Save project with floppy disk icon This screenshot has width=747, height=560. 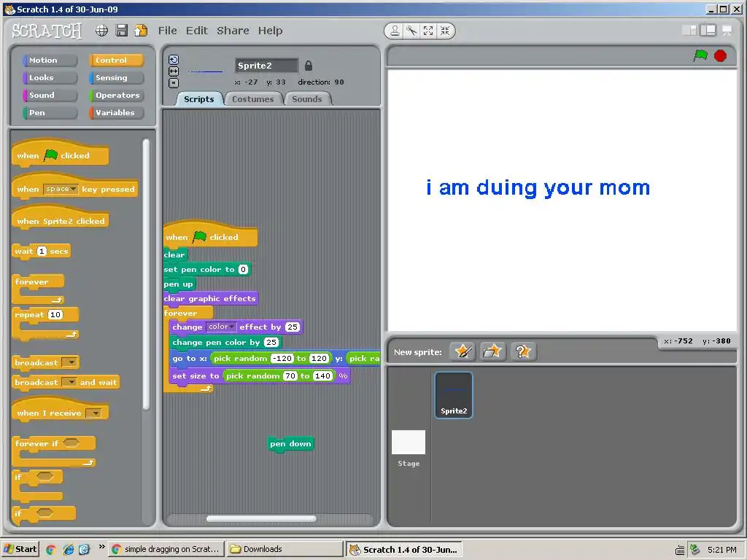122,31
